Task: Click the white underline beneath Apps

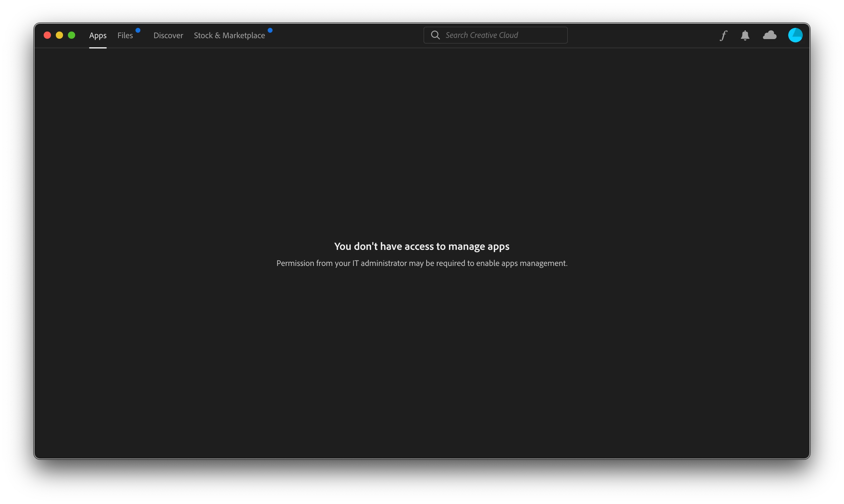Action: [98, 48]
